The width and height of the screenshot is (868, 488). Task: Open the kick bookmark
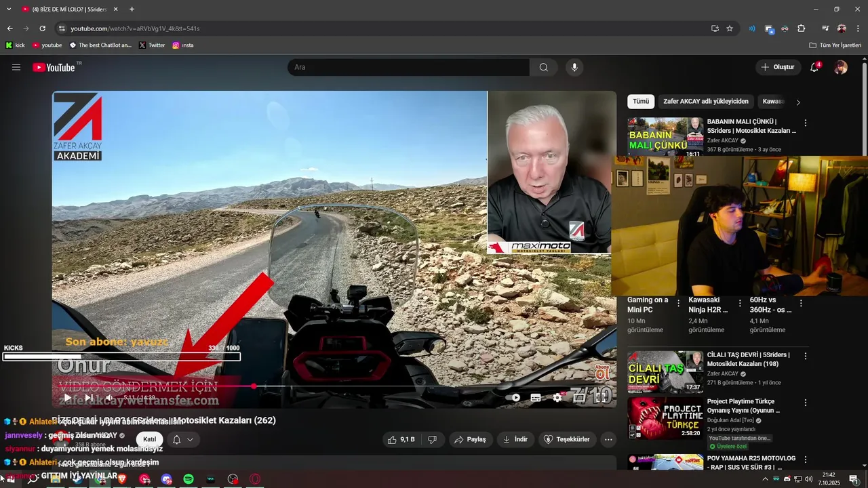click(x=15, y=45)
